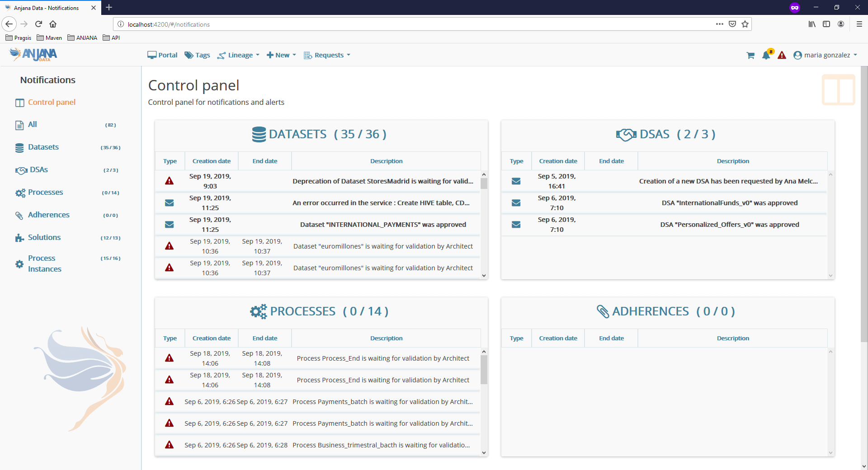Open Process Instances in the sidebar
Image resolution: width=868 pixels, height=470 pixels.
point(44,263)
